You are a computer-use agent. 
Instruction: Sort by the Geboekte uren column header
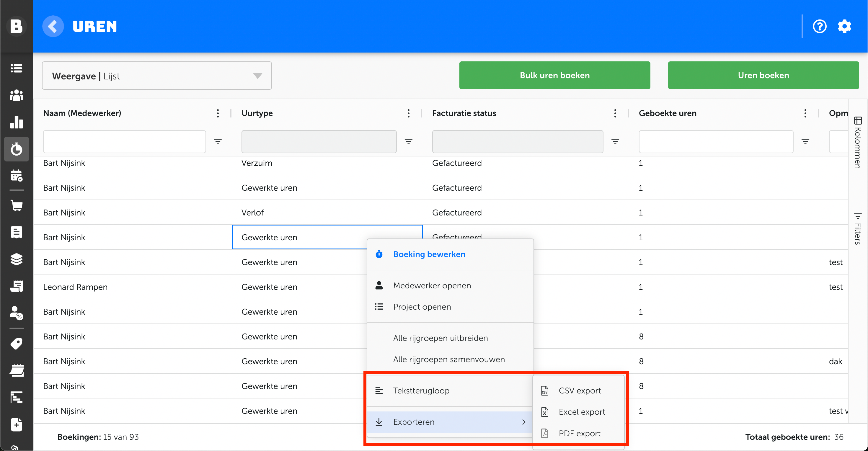[668, 113]
